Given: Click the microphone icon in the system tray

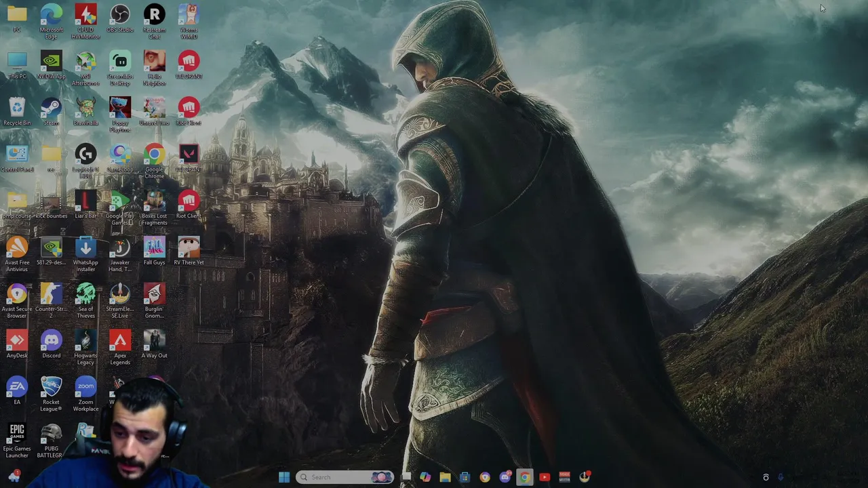Looking at the screenshot, I should [x=781, y=477].
